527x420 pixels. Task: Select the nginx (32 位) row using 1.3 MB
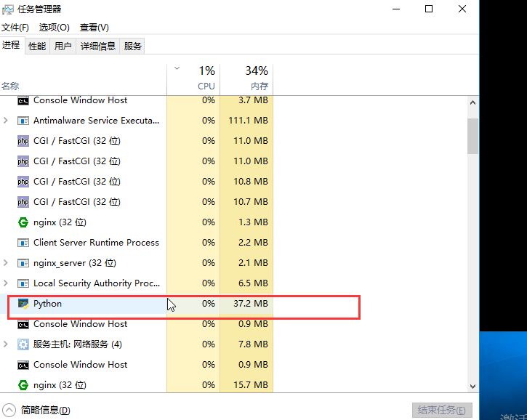coord(137,222)
